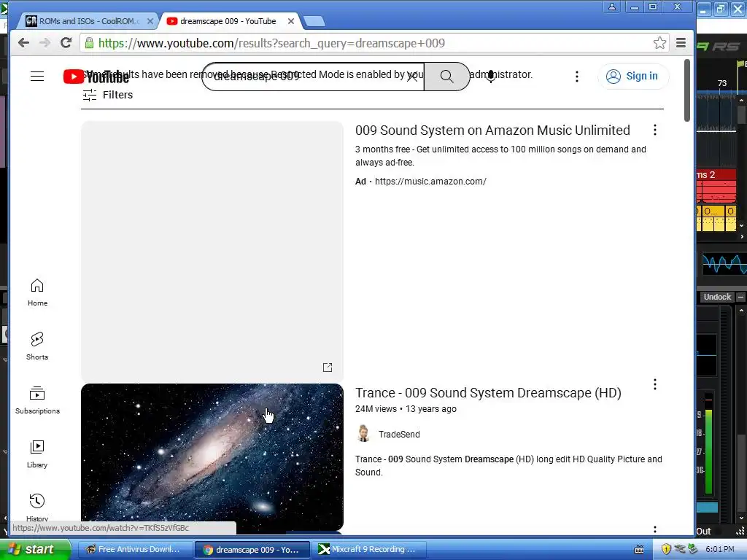Click the YouTube logo

pos(96,77)
